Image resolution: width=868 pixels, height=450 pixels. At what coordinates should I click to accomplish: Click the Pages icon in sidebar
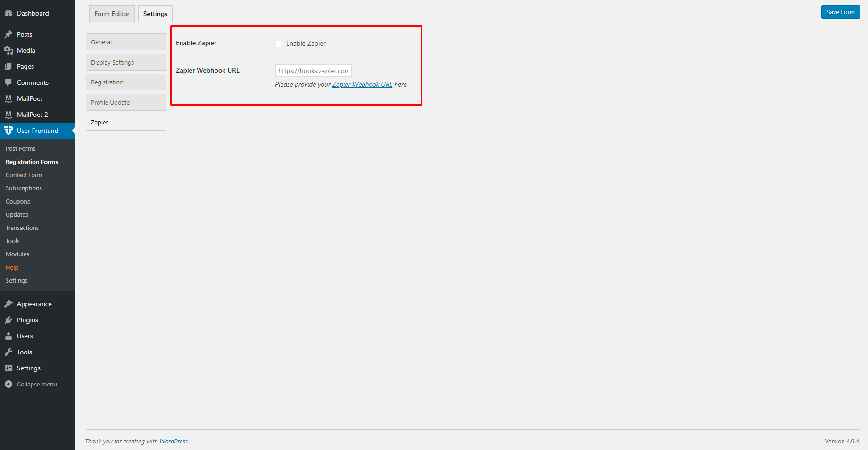point(8,66)
